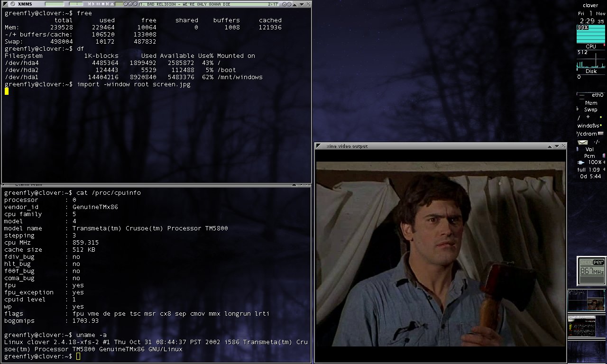Viewport: 607px width, 364px height.
Task: Stop playback in the XMMS bar
Action: pos(103,4)
